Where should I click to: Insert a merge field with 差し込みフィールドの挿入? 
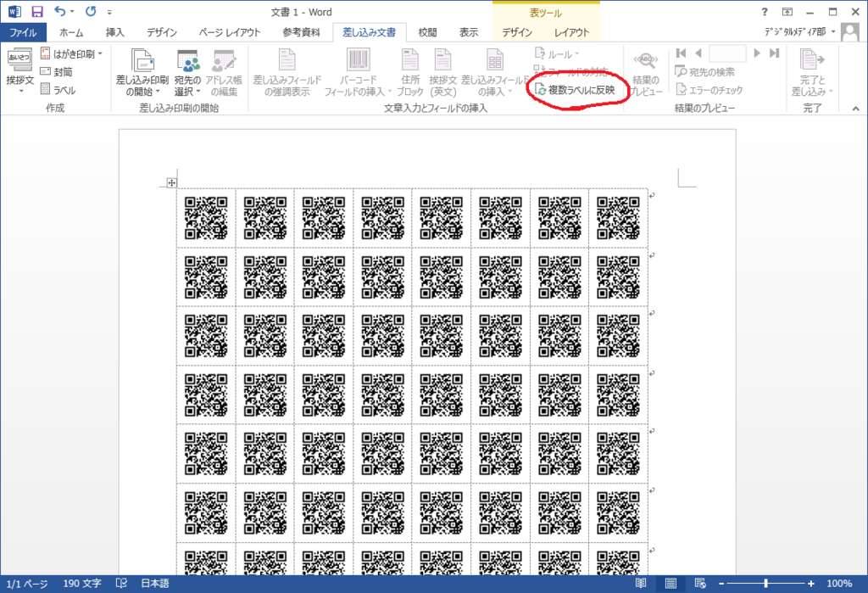(x=495, y=72)
